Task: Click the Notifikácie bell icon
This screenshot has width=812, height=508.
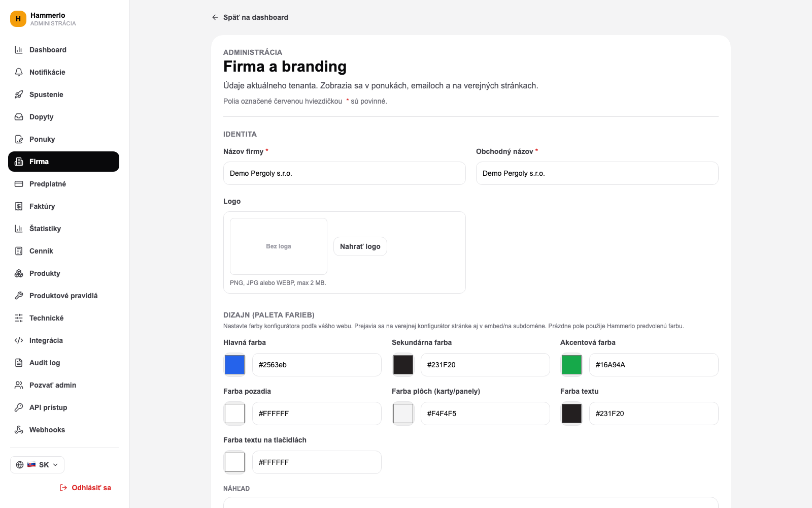Action: click(x=19, y=72)
